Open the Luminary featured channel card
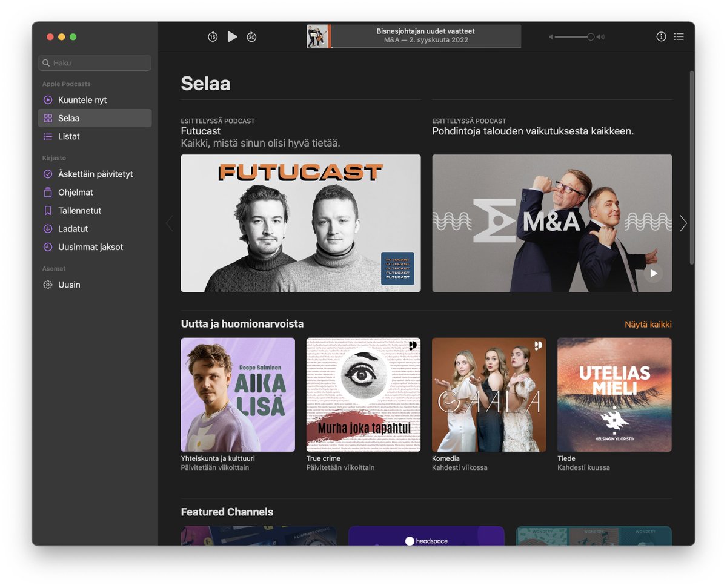This screenshot has height=588, width=727. click(259, 536)
